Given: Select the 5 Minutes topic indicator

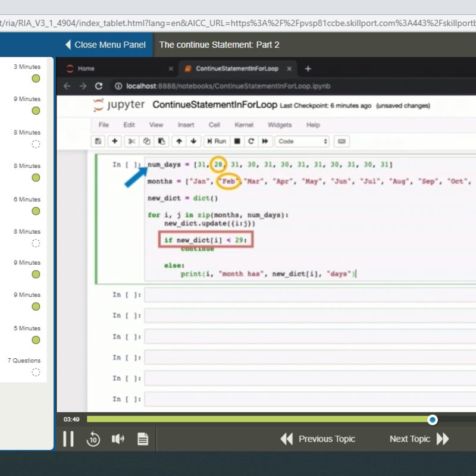Looking at the screenshot, I should (36, 340).
